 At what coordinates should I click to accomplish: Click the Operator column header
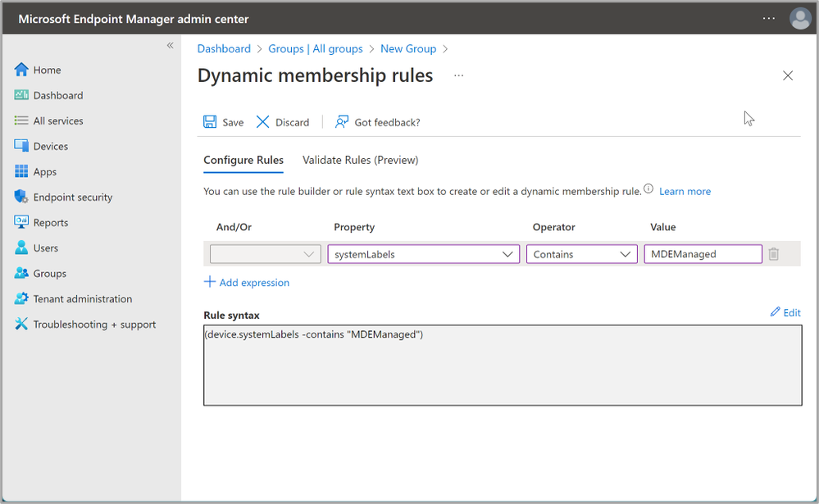click(x=553, y=227)
